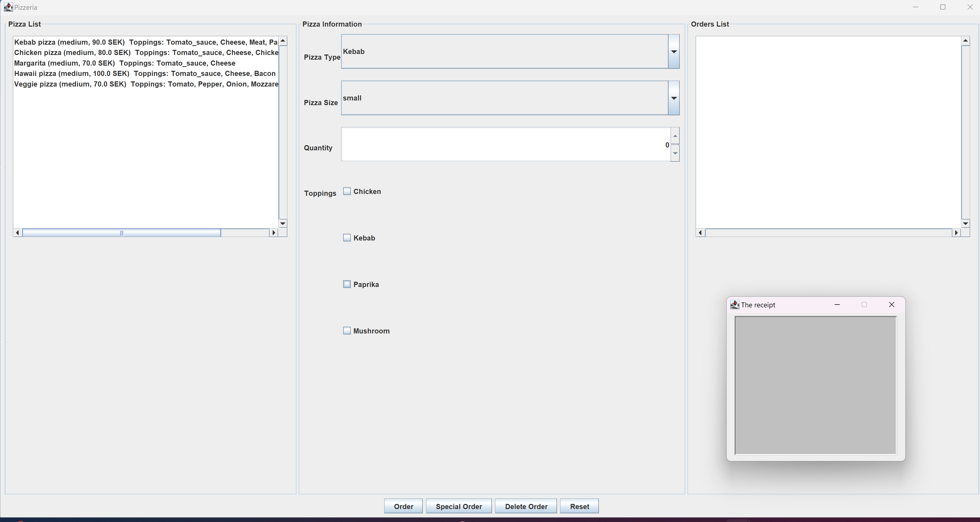Click Pizza List horizontal scroll left arrow

[x=18, y=232]
